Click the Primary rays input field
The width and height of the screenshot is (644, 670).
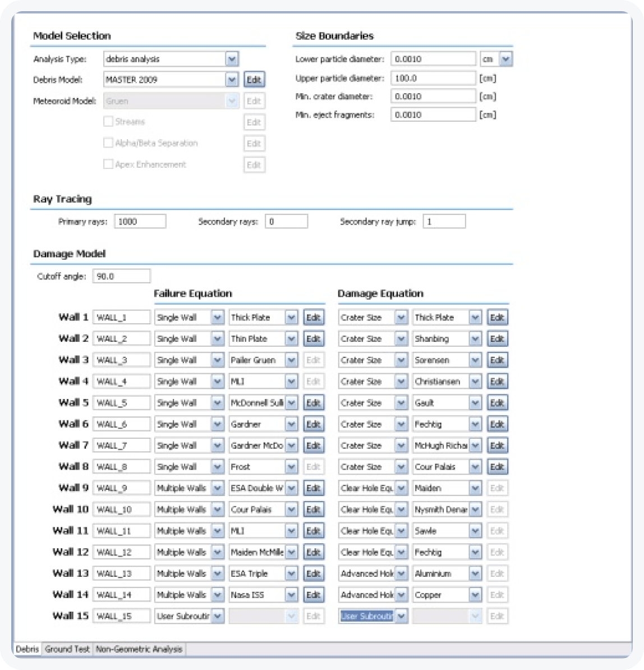(140, 221)
